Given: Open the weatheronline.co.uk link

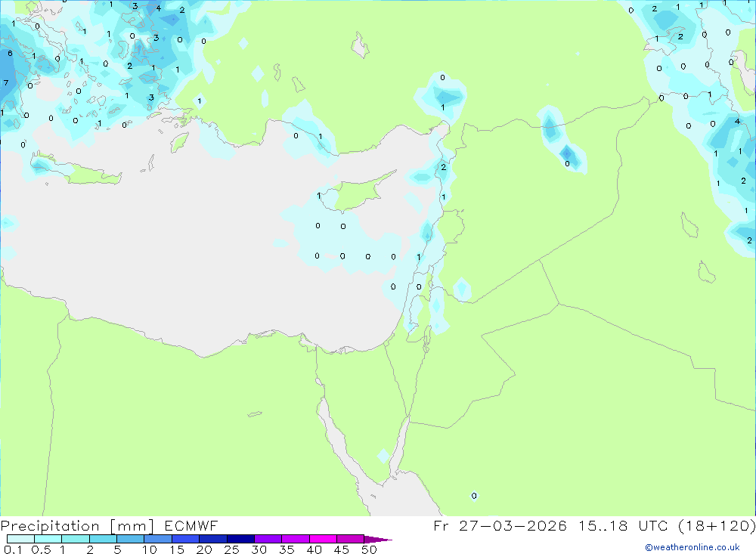Looking at the screenshot, I should [692, 547].
